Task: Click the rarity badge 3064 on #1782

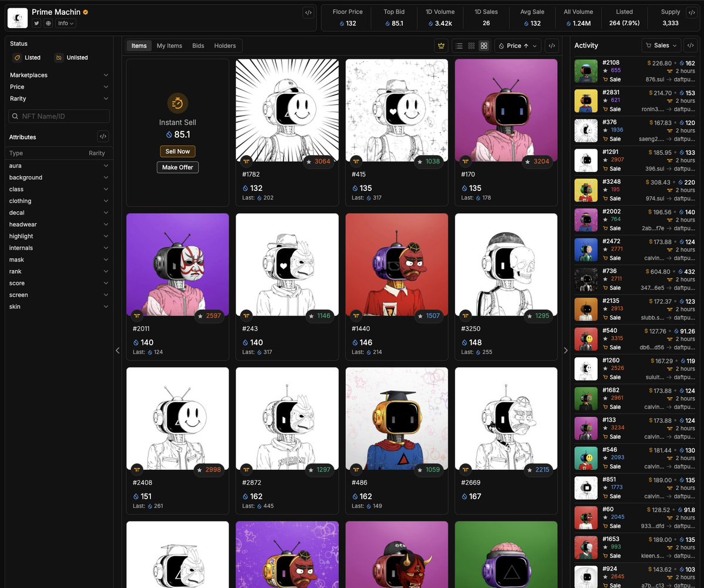Action: click(318, 162)
